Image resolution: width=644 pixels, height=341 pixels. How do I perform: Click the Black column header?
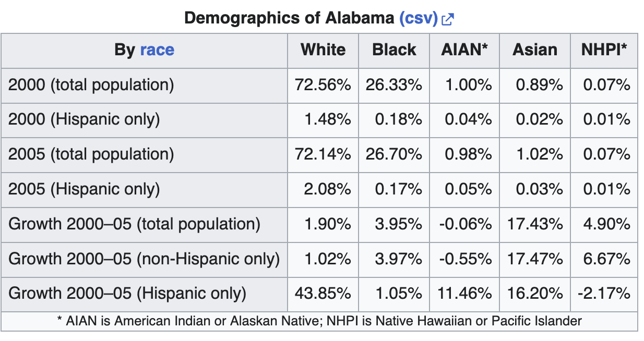tap(394, 50)
